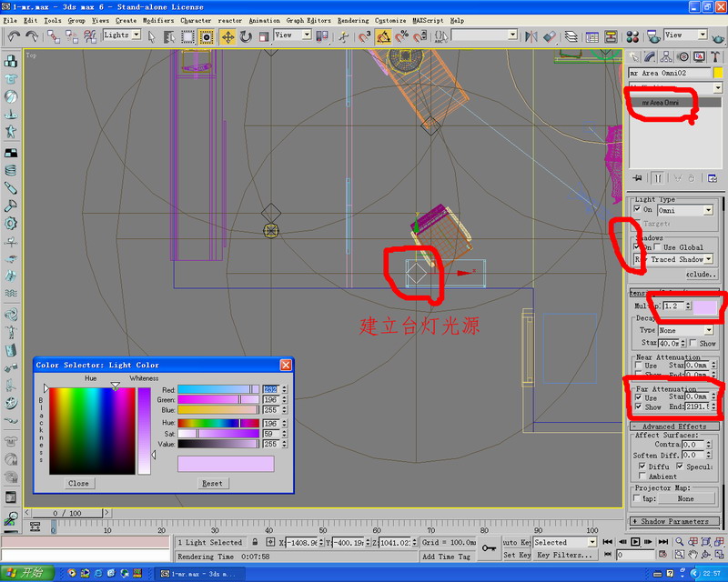Image resolution: width=728 pixels, height=582 pixels.
Task: Open the Modifiers menu
Action: pyautogui.click(x=158, y=20)
